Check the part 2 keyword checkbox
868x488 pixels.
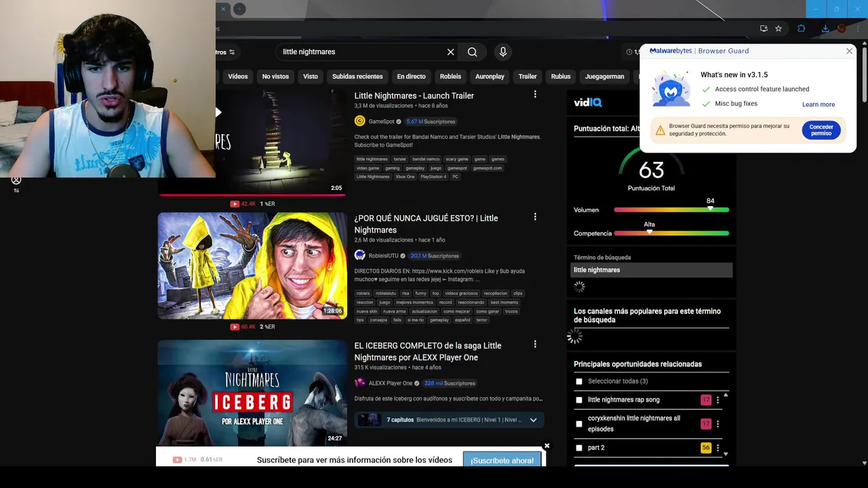[x=579, y=448]
